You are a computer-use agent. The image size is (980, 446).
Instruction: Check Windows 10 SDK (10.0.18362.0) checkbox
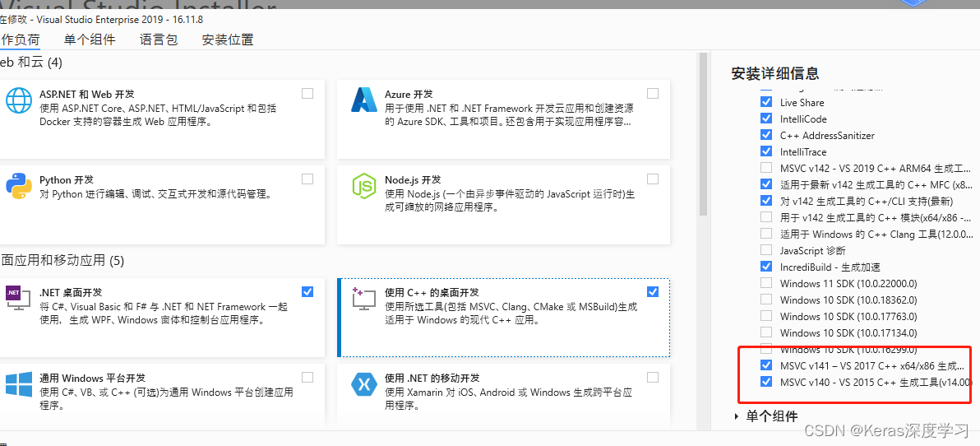[765, 300]
